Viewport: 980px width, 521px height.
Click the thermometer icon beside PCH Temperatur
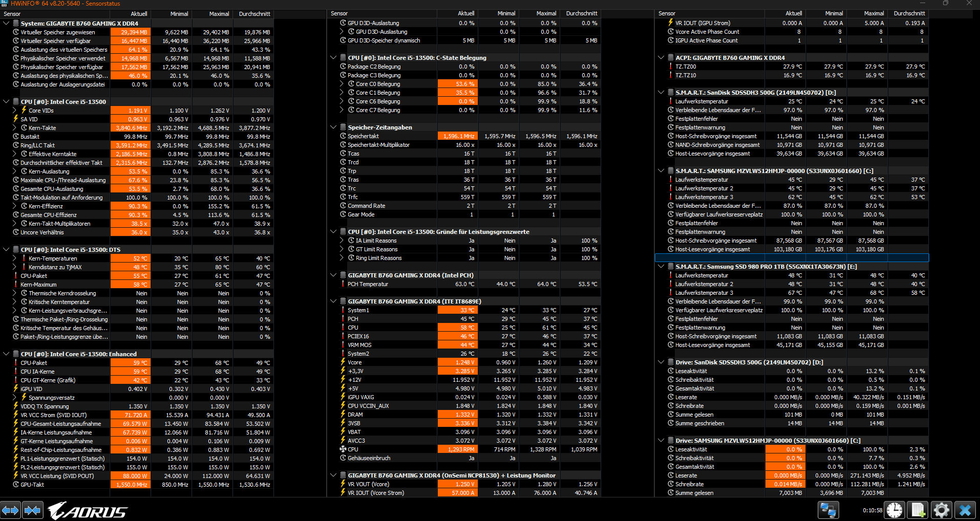coord(343,284)
